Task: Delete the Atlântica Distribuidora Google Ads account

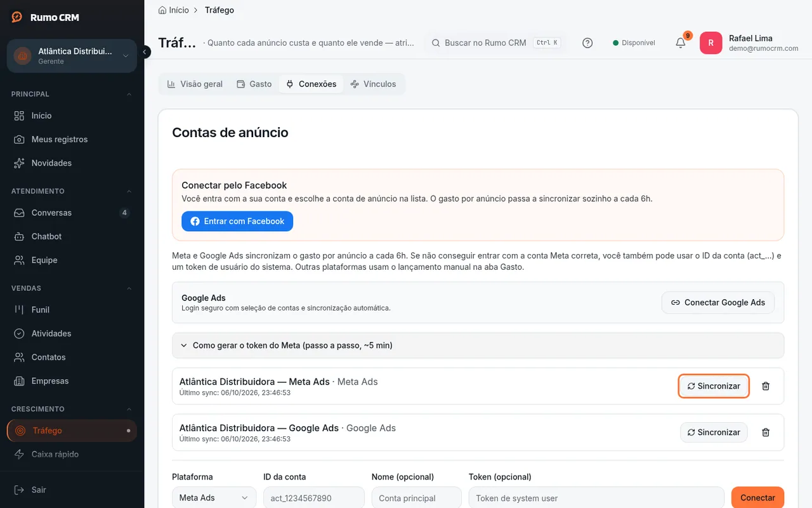Action: (766, 432)
